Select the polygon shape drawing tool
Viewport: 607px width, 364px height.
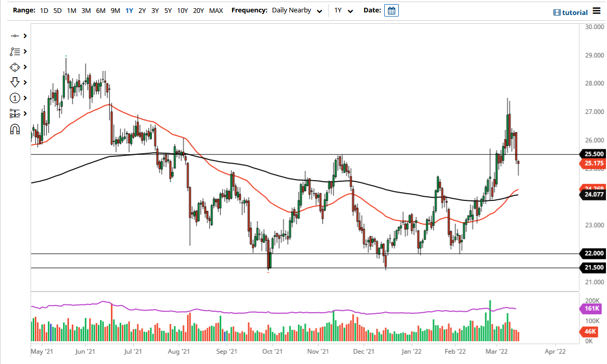pyautogui.click(x=15, y=67)
